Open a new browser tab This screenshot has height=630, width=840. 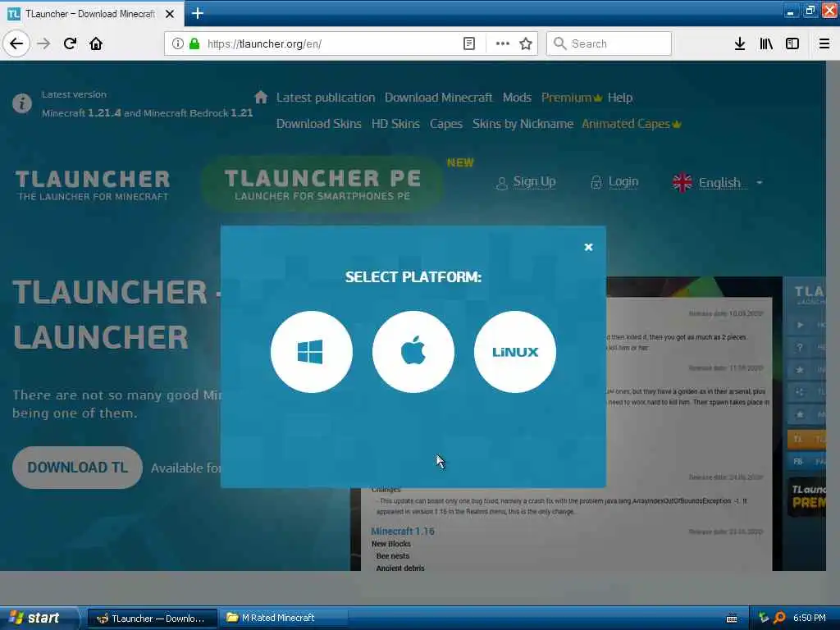(x=198, y=13)
